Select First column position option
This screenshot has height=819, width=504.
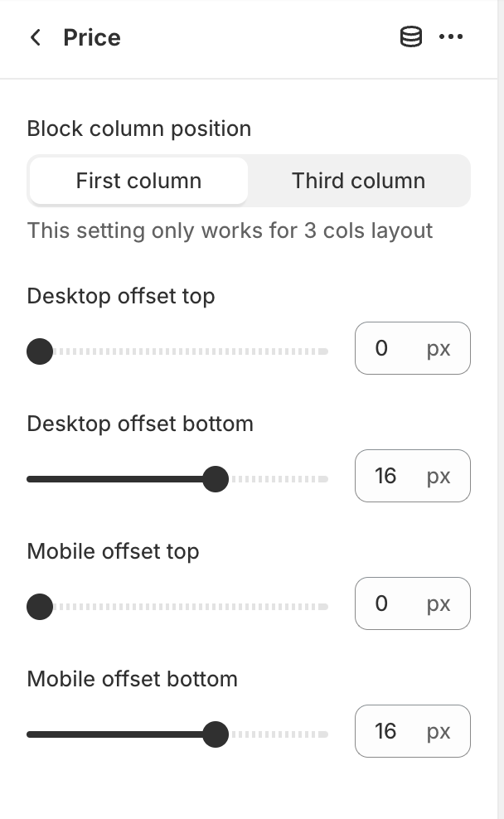pos(138,181)
